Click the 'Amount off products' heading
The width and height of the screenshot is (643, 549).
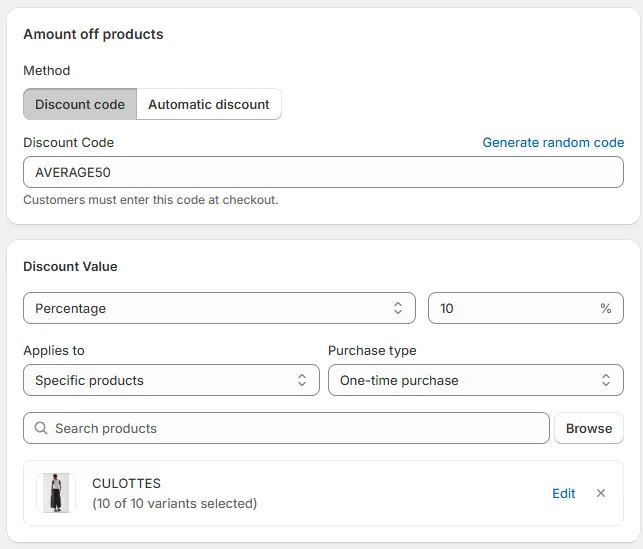pos(93,34)
